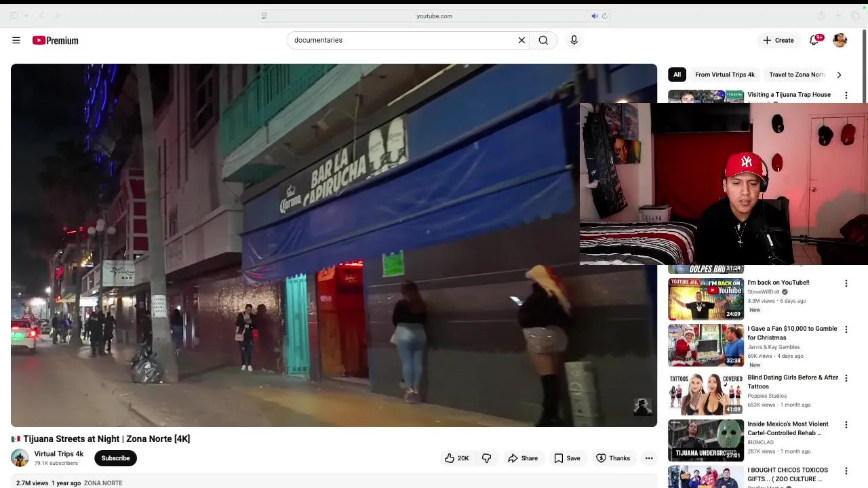Open the page reader icon in address bar

coord(264,16)
